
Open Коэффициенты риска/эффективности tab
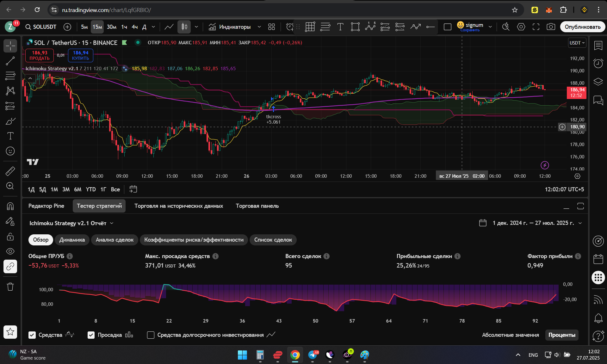[194, 240]
